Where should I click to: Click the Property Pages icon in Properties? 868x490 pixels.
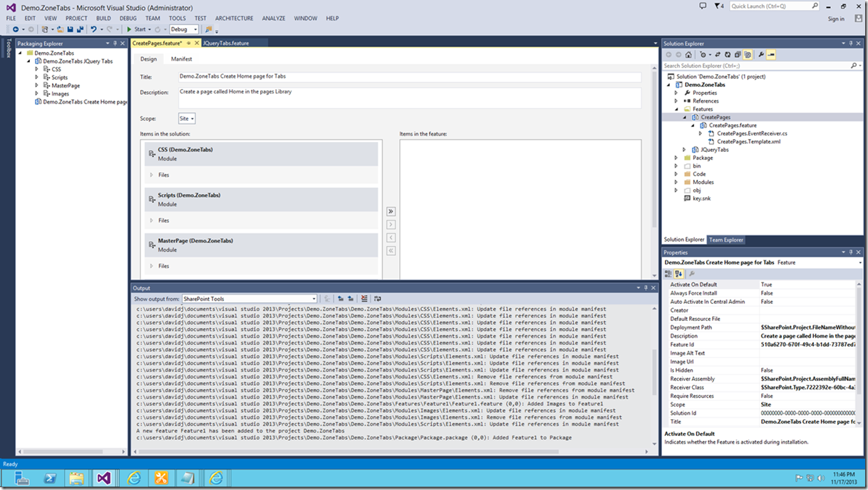point(691,274)
